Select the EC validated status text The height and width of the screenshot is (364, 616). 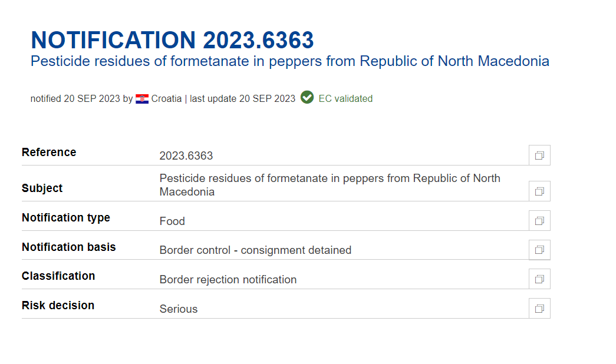345,98
